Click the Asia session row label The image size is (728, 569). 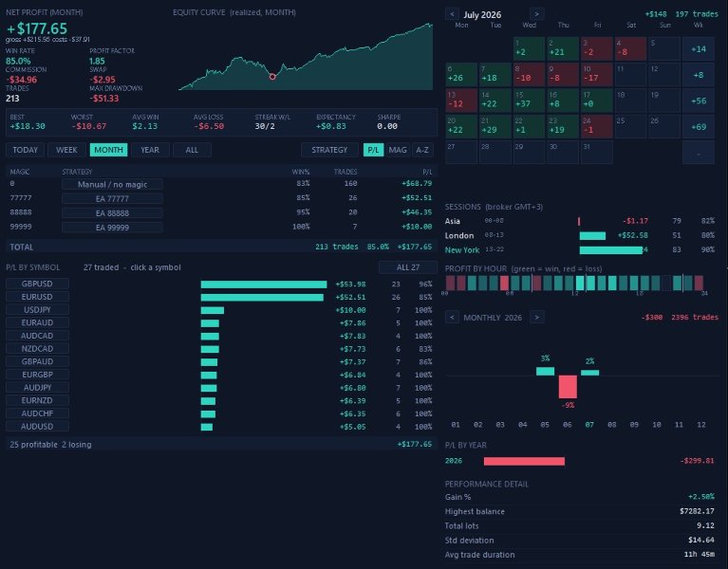pos(452,221)
